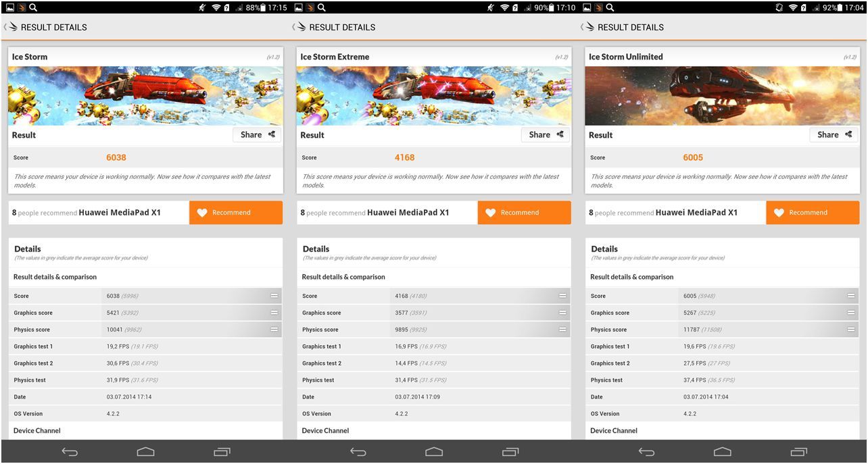The height and width of the screenshot is (464, 868).
Task: Tap the search magnifier icon in the 17:15 status bar
Action: 33,7
